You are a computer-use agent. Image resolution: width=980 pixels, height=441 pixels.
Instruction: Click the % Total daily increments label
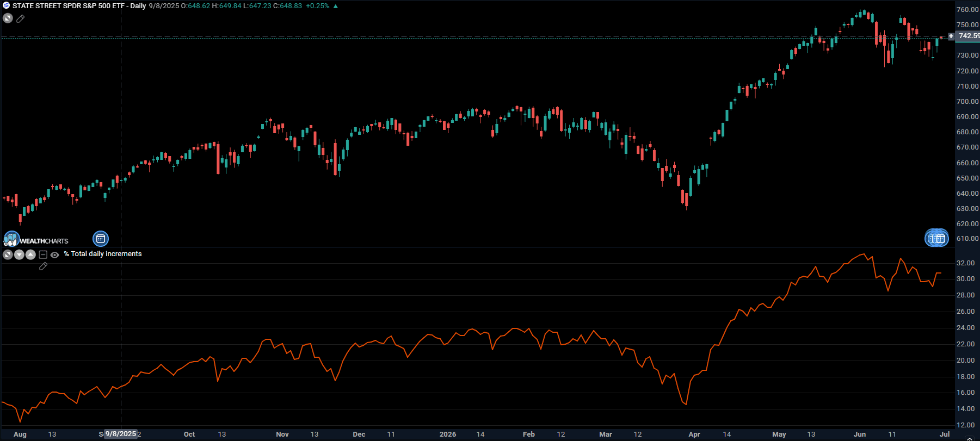coord(103,254)
